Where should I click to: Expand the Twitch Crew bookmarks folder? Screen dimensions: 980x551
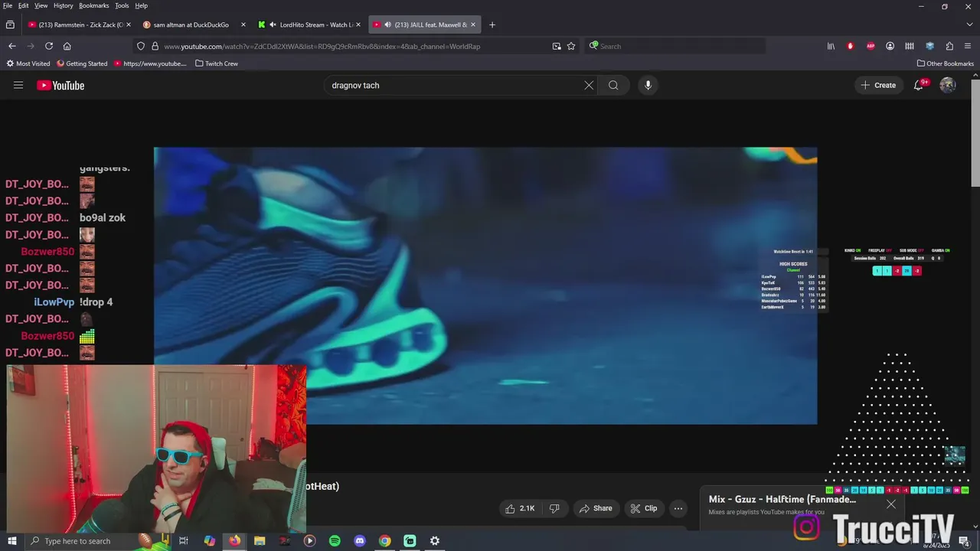click(x=217, y=64)
